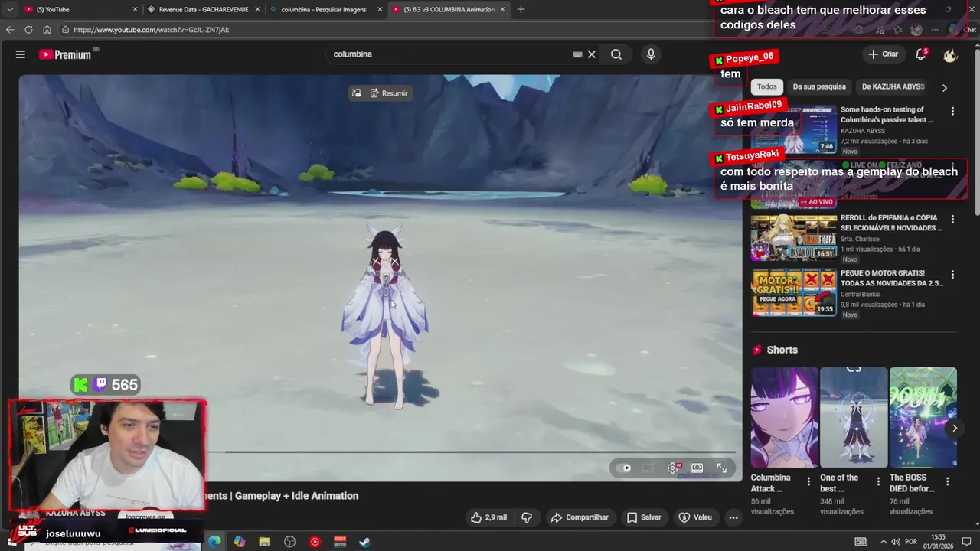The width and height of the screenshot is (980, 551).
Task: Open on-screen keyboard icon in search box
Action: pyautogui.click(x=578, y=54)
